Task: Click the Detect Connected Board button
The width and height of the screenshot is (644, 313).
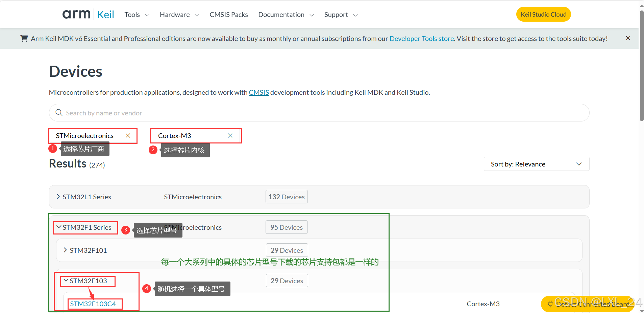Action: pyautogui.click(x=587, y=304)
